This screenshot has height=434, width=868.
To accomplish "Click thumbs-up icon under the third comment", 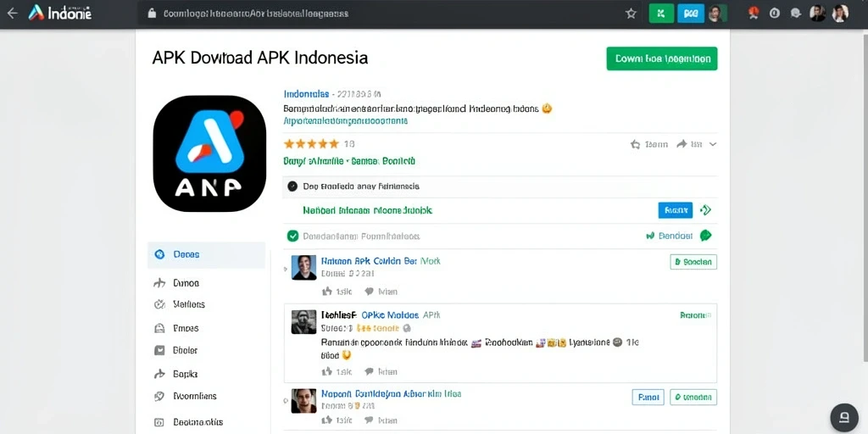I will tap(327, 420).
